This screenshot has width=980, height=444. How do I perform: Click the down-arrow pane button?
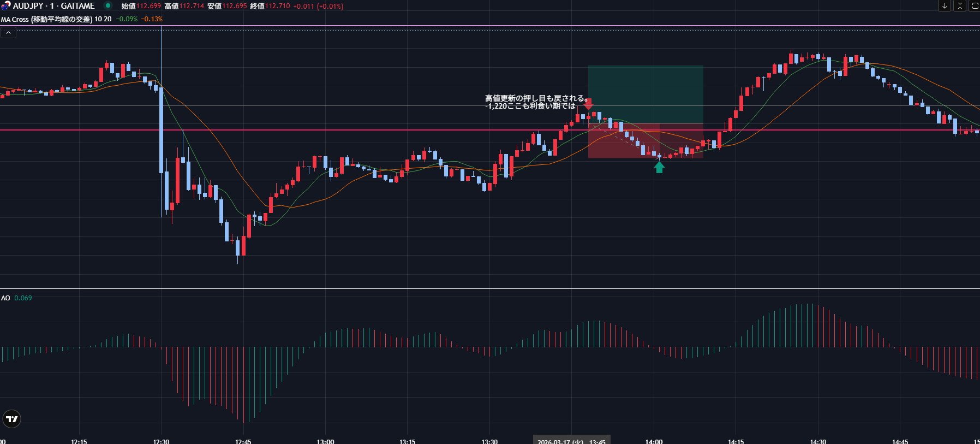click(945, 6)
